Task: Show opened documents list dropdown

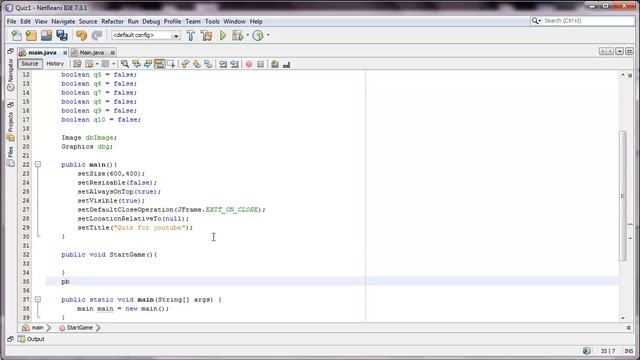Action: coord(620,51)
